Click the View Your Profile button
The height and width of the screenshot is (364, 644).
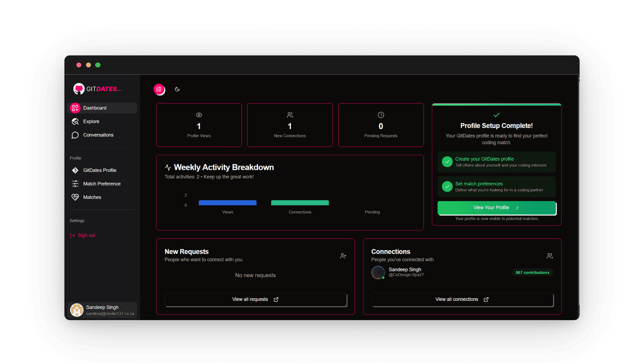click(496, 208)
